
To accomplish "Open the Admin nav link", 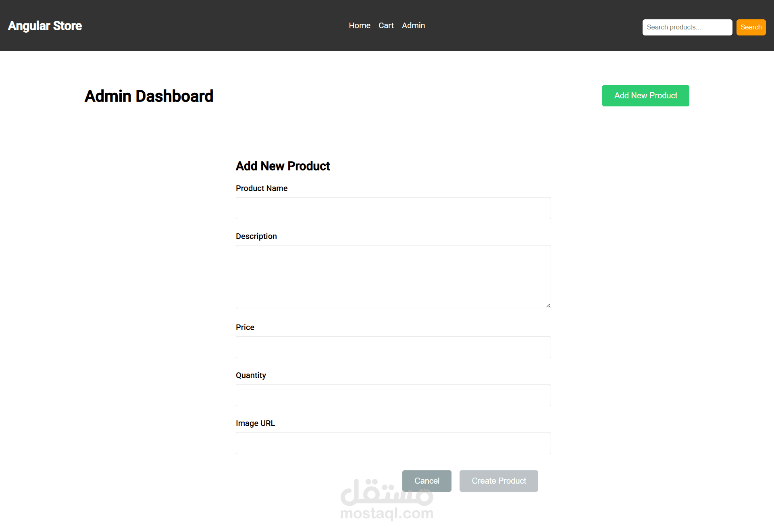I will coord(413,25).
